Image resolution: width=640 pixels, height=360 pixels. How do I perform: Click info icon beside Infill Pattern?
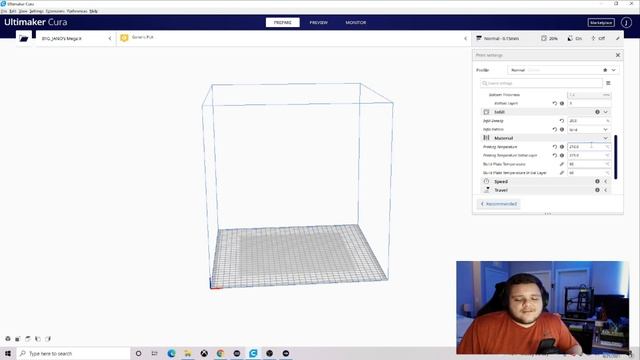click(562, 129)
